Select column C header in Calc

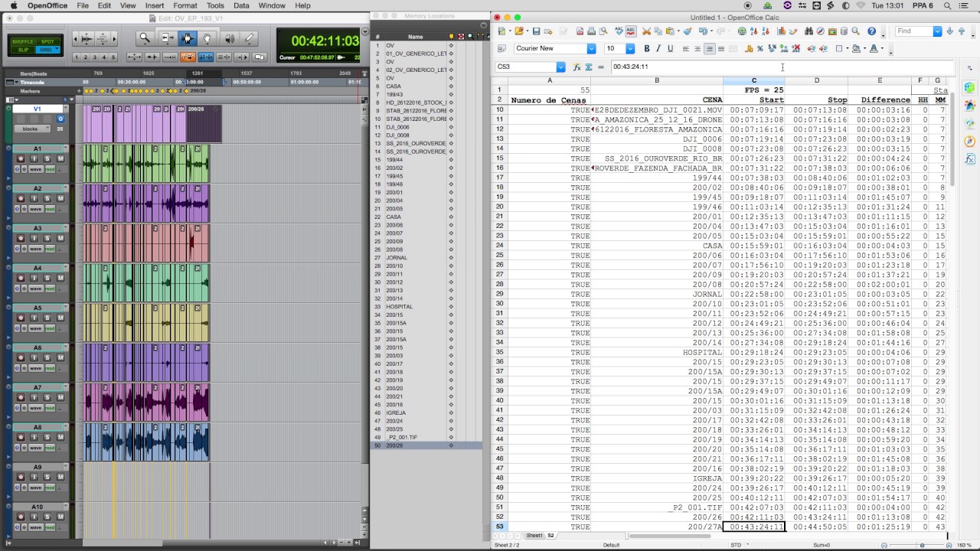pyautogui.click(x=753, y=80)
